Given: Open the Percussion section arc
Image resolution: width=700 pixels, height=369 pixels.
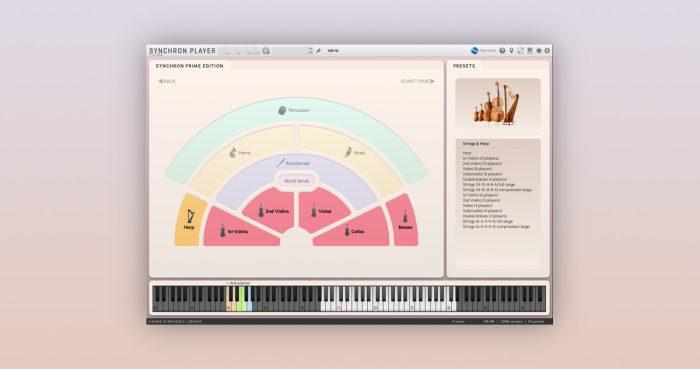Looking at the screenshot, I should point(295,110).
